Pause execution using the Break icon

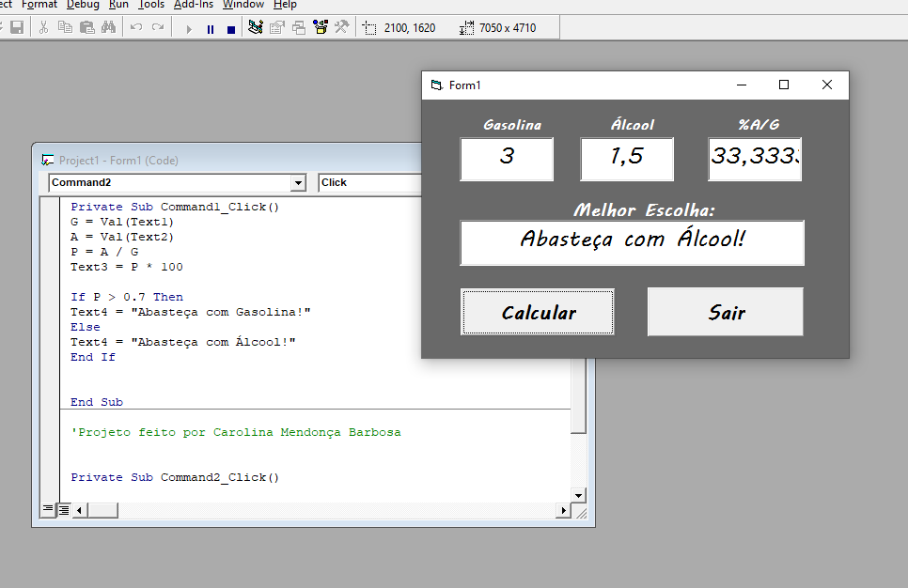211,27
